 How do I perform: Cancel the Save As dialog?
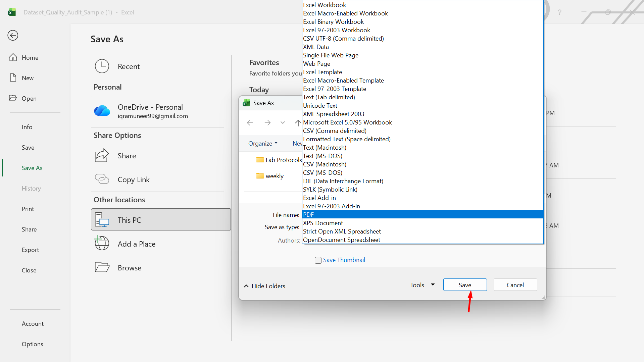515,285
